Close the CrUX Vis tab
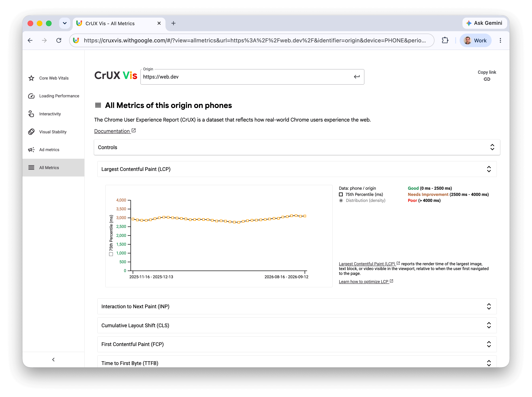The height and width of the screenshot is (397, 532). [159, 23]
